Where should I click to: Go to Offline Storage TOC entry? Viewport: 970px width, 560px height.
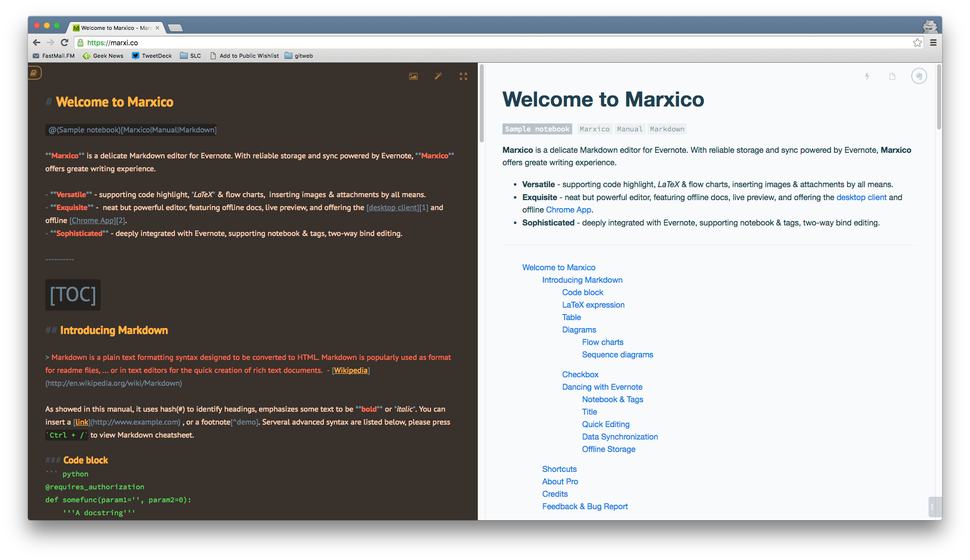point(609,449)
